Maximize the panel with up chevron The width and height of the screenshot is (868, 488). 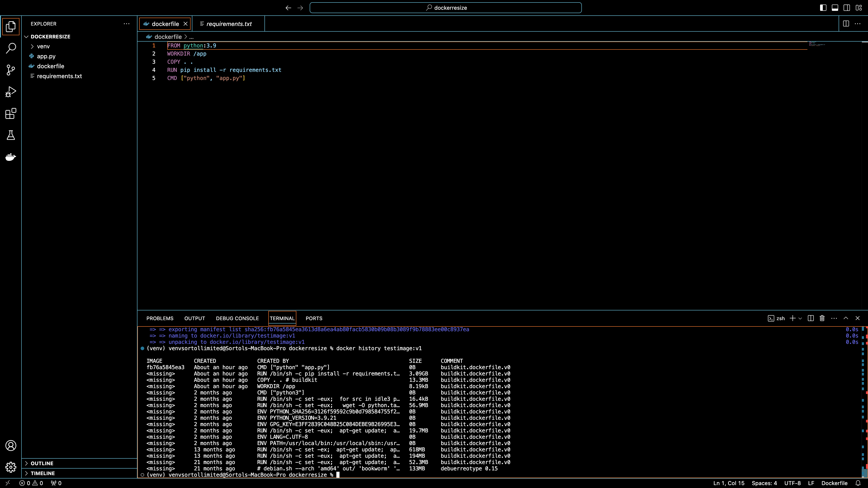pos(846,318)
